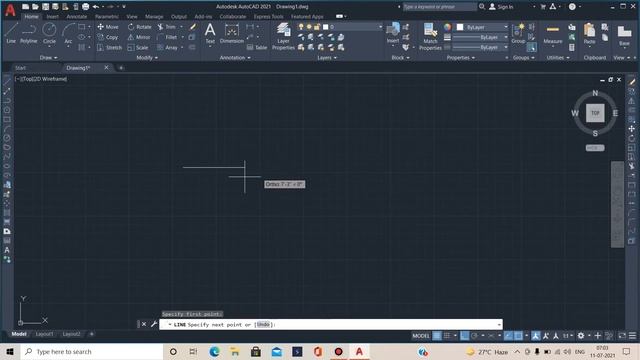Click the Array command

[168, 47]
